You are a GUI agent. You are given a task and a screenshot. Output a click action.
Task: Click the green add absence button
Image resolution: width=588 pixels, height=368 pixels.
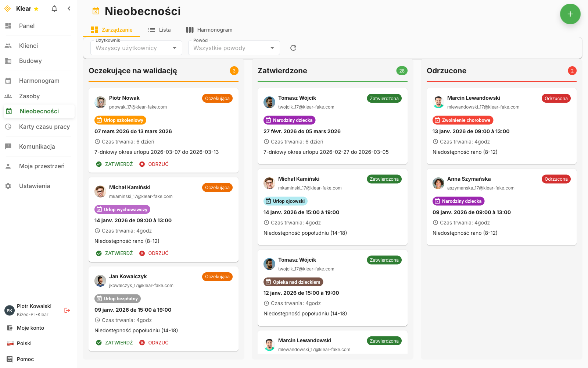570,14
